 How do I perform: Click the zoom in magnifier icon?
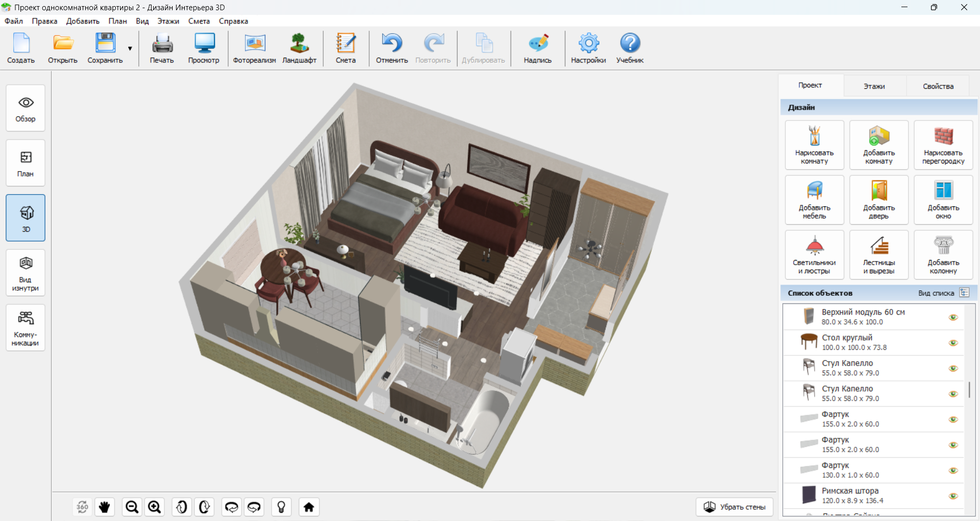(155, 507)
